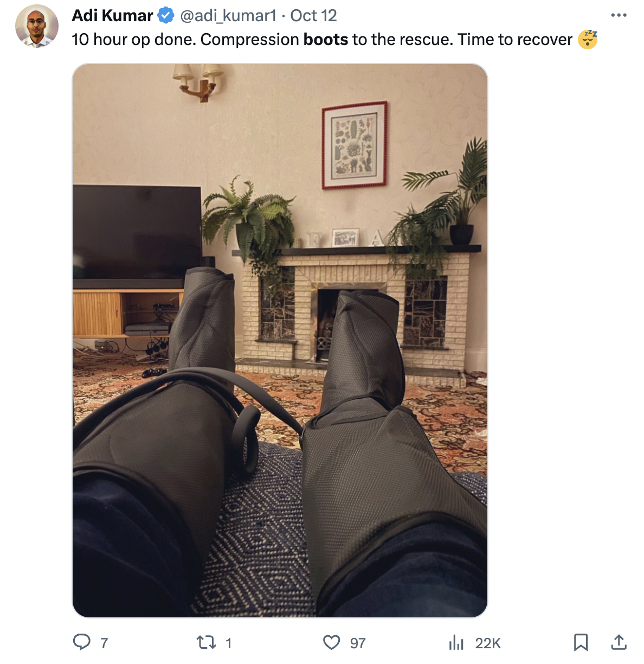Like the post with heart icon

click(332, 643)
